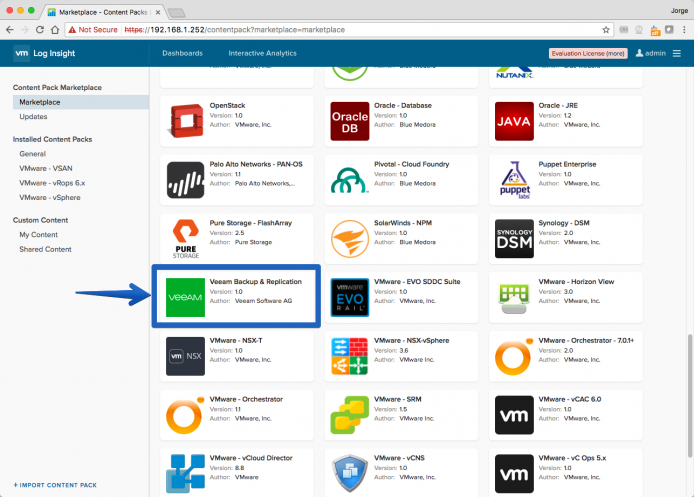Open Oracle - Database pack title

coord(403,105)
